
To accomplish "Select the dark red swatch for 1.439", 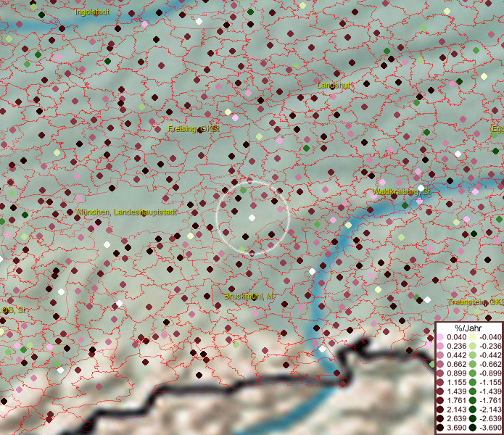I will tap(440, 391).
